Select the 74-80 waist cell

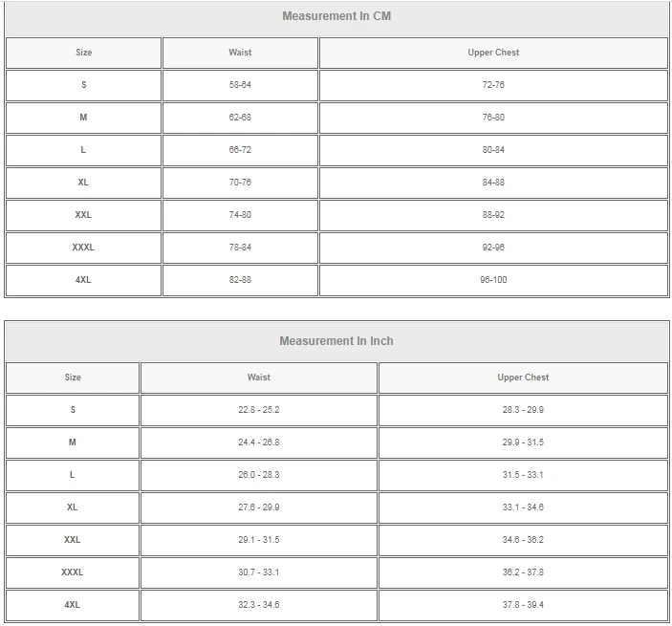[x=240, y=215]
